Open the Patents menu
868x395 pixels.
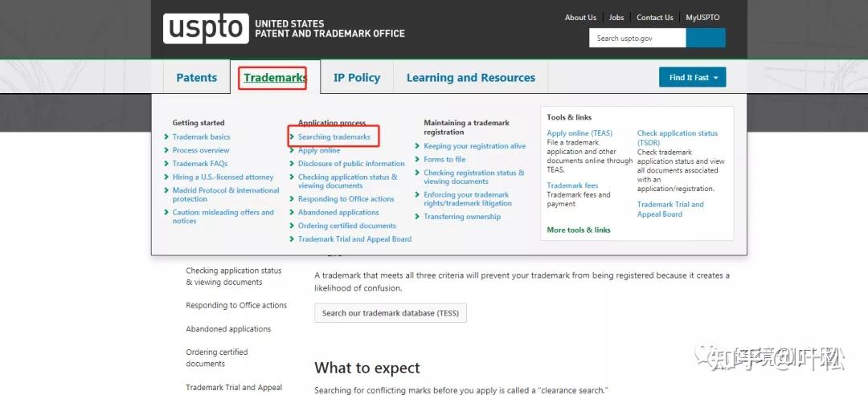point(197,78)
